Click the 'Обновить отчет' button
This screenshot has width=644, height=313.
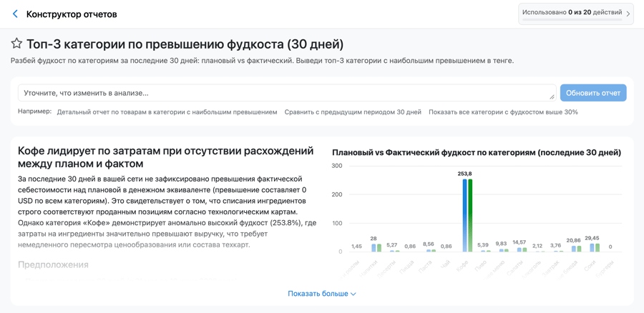(x=593, y=93)
